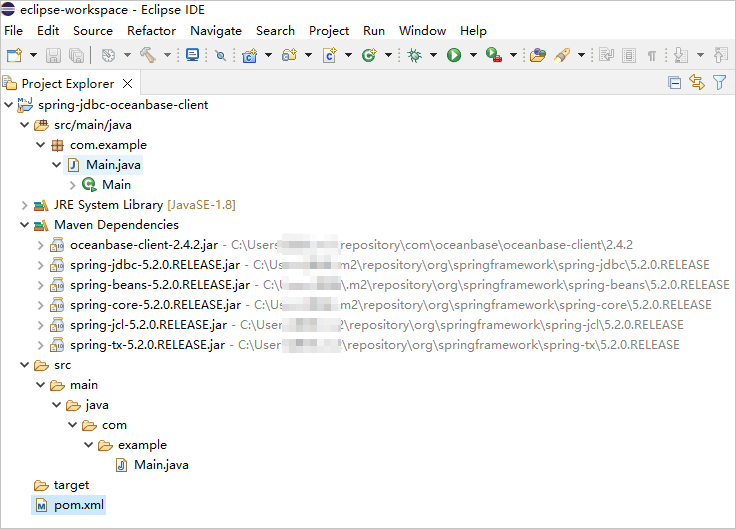The width and height of the screenshot is (736, 529).
Task: Select oceanbase-client-2.4.2.jar dependency
Action: (141, 245)
